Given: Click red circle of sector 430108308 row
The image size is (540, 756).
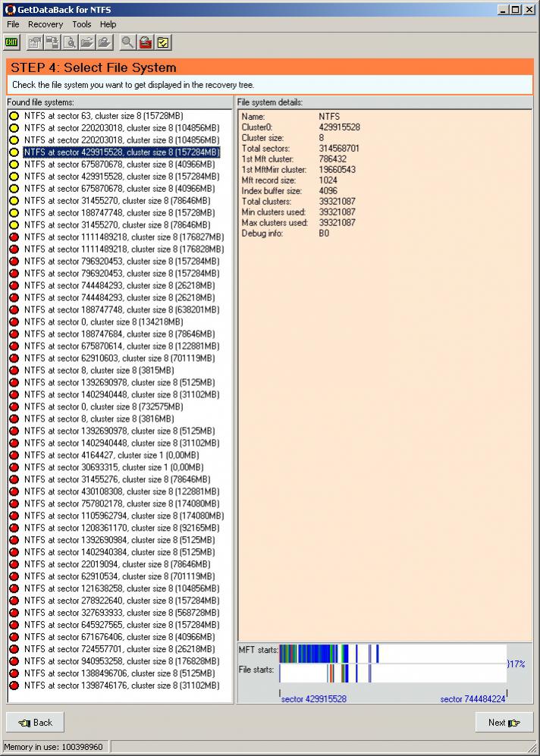Looking at the screenshot, I should pos(14,491).
